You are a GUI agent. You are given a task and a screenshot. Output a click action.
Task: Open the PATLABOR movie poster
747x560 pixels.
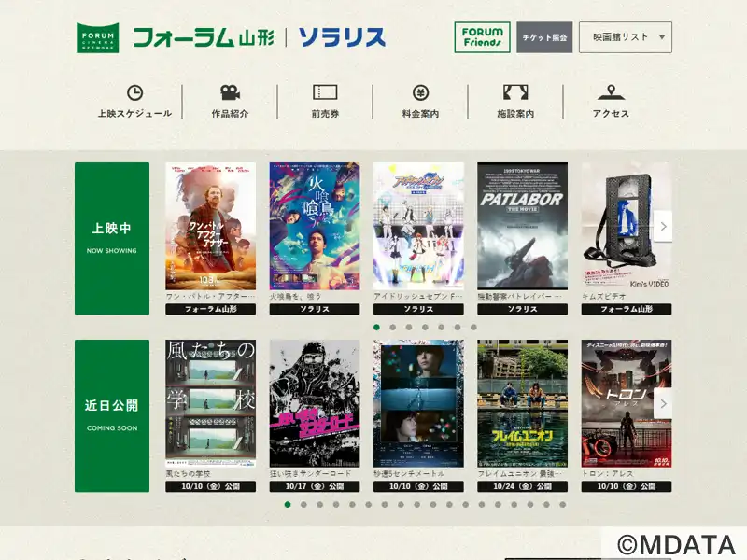click(x=522, y=227)
